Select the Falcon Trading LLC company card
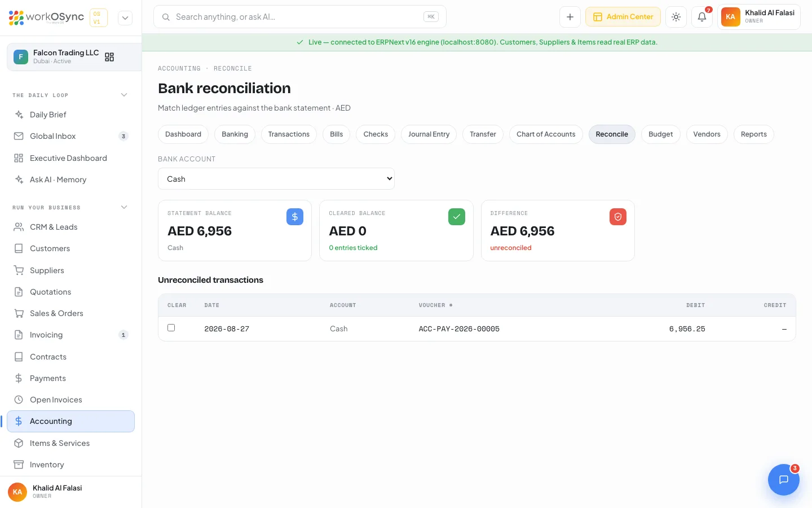Screen dimensions: 812x508 coord(74,57)
